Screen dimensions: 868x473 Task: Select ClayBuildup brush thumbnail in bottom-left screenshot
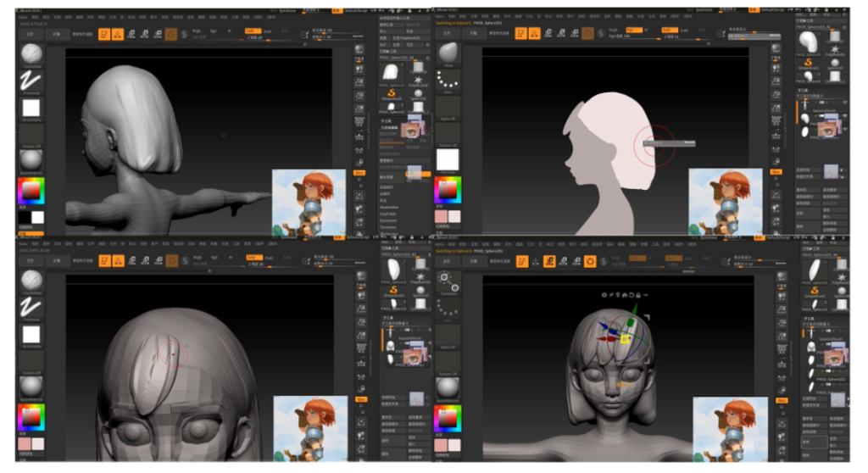tap(31, 281)
